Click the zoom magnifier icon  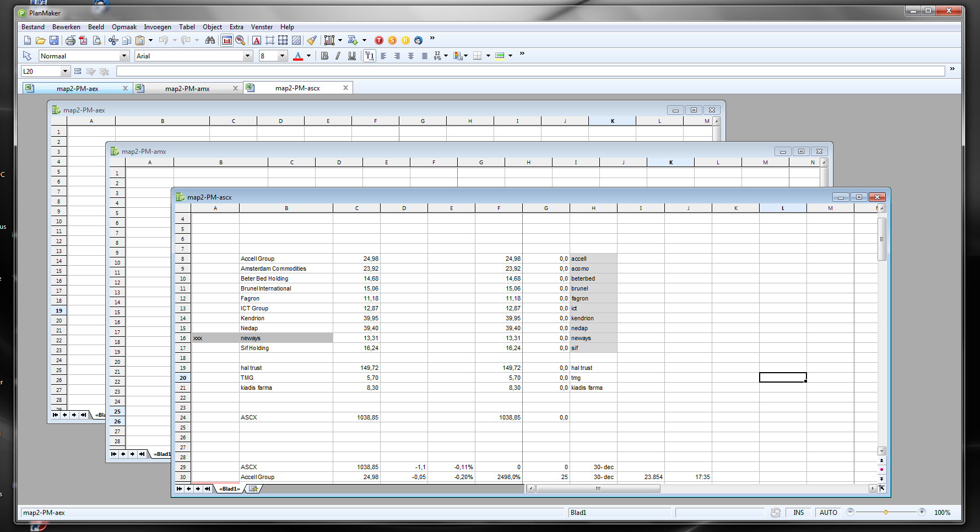click(x=240, y=40)
